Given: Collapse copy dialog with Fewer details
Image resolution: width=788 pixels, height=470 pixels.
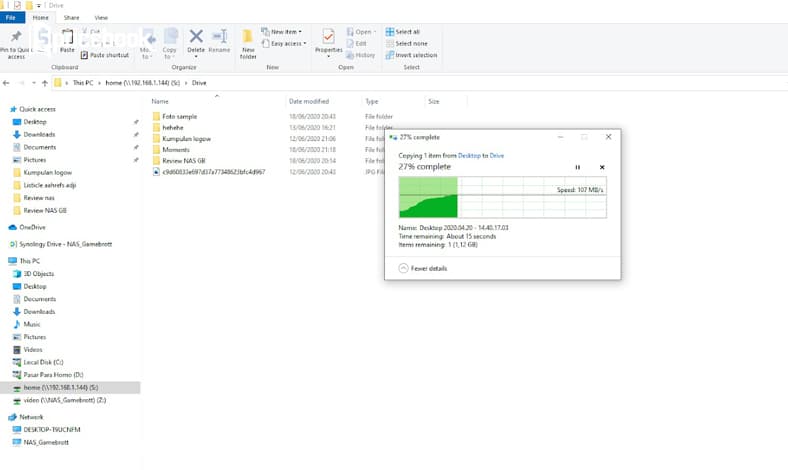Looking at the screenshot, I should click(x=423, y=268).
